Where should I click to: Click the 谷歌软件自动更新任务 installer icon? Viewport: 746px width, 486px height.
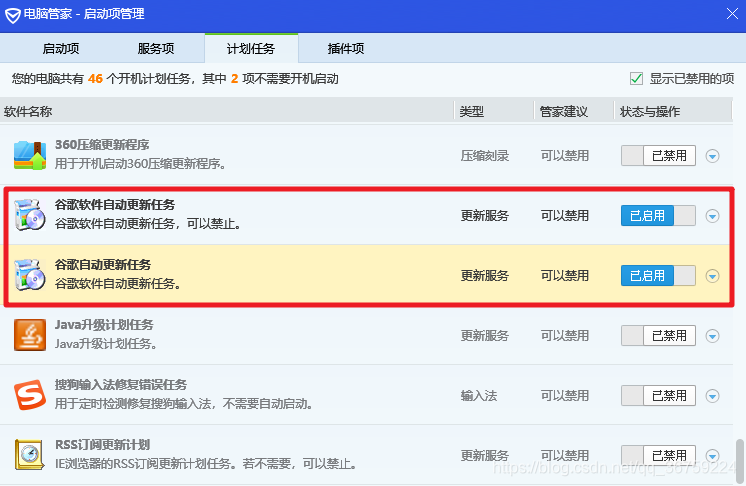tap(30, 215)
